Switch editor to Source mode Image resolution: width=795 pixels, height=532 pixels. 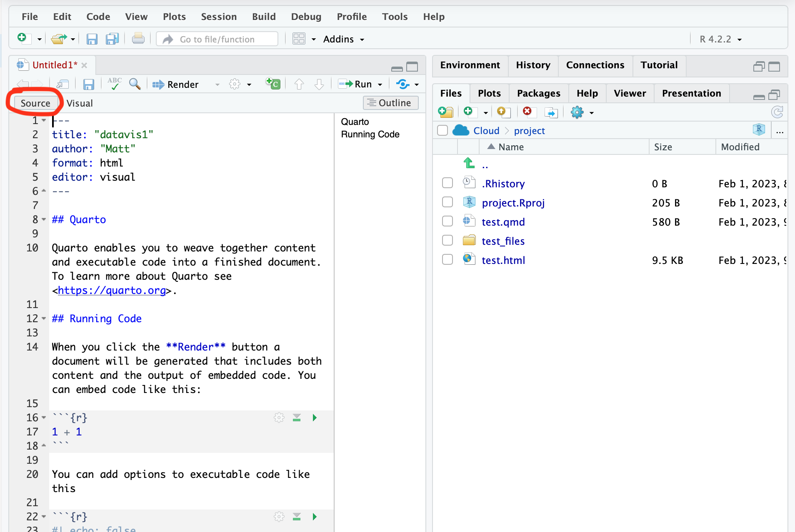[x=35, y=103]
